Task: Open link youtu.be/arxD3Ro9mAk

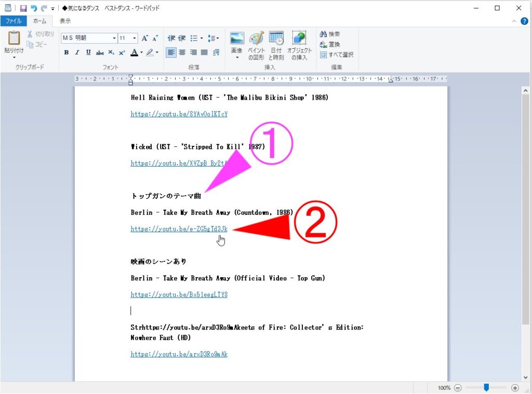Action: pyautogui.click(x=179, y=355)
